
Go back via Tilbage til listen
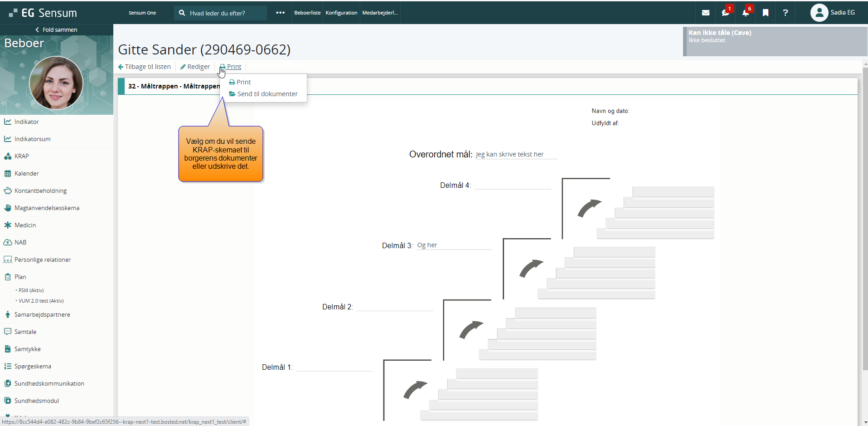point(145,67)
